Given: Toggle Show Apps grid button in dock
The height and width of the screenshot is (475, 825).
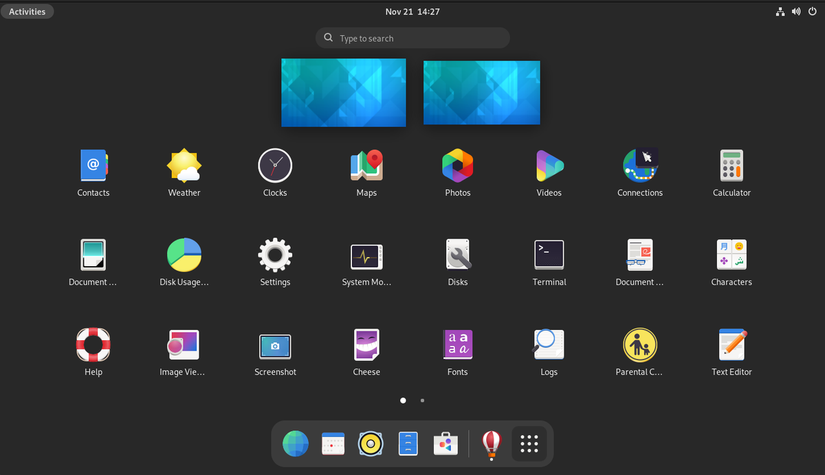Looking at the screenshot, I should tap(529, 443).
